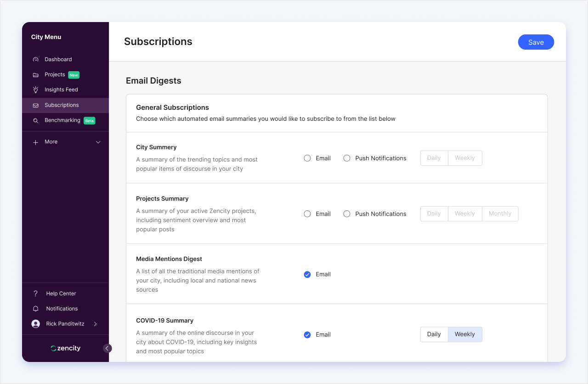Open user menu arrow beside Rick Panditwitz
The image size is (588, 384).
[96, 324]
